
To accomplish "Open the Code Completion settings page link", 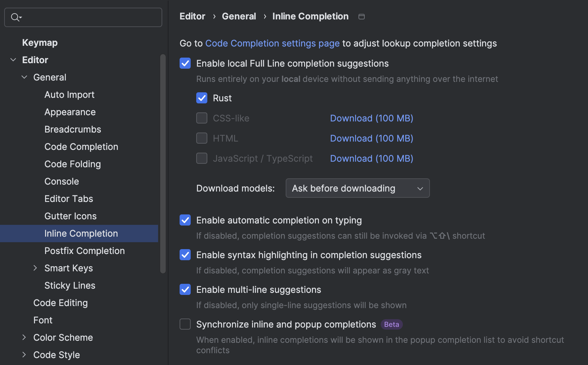I will tap(272, 43).
